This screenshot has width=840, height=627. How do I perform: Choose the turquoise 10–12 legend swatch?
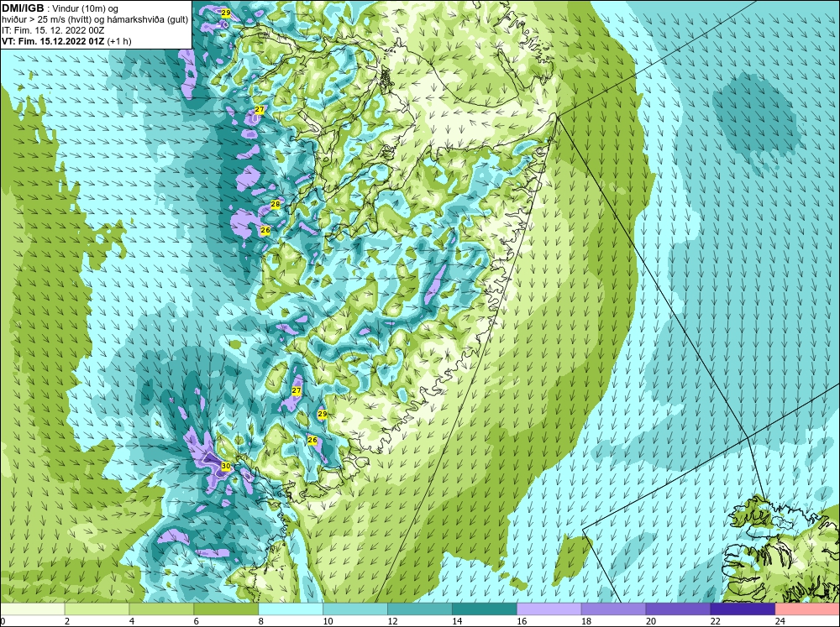click(x=355, y=609)
